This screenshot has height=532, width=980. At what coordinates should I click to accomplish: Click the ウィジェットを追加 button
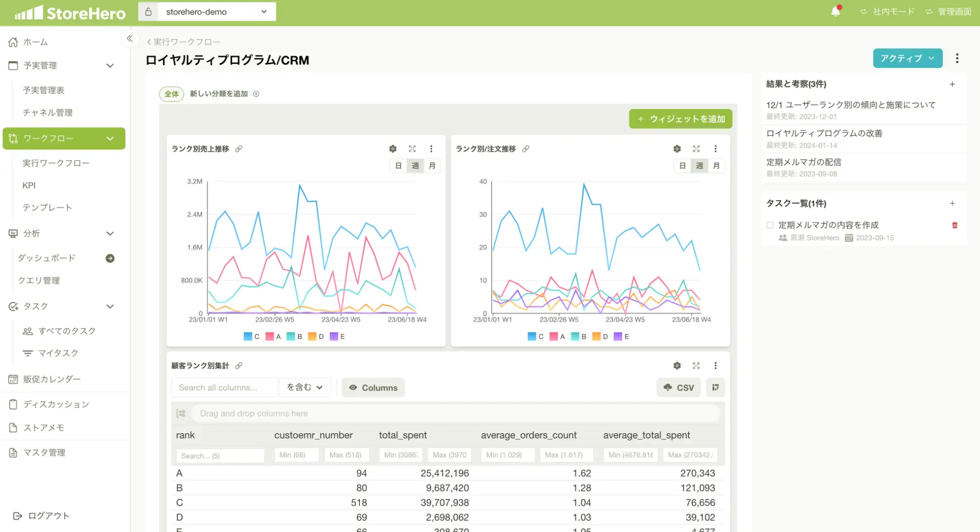680,118
